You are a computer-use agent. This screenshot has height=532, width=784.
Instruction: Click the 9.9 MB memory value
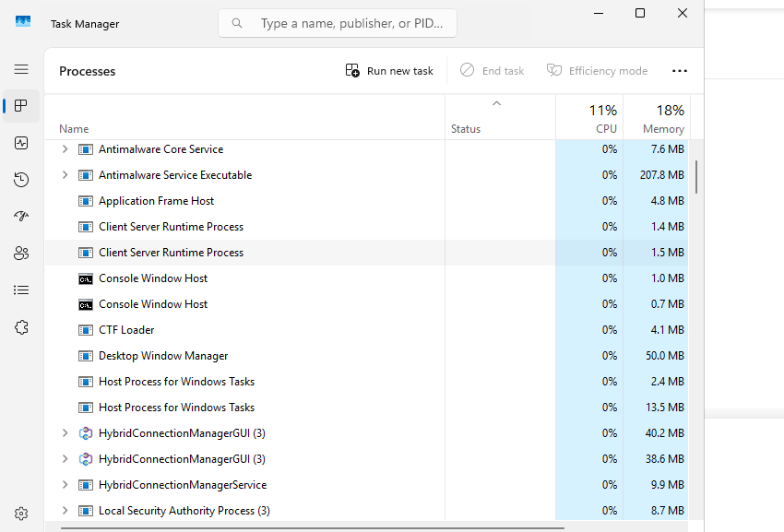click(x=668, y=484)
